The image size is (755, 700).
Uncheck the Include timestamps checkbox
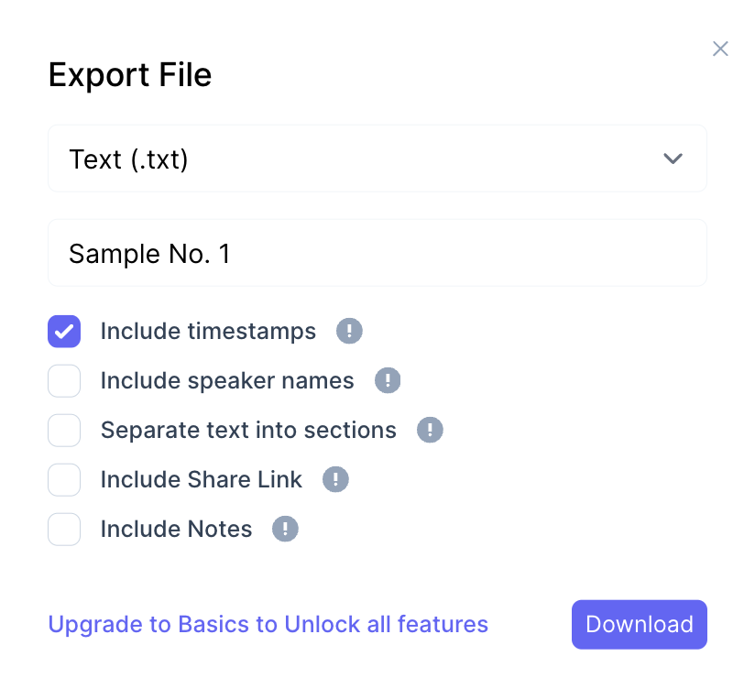(x=64, y=332)
